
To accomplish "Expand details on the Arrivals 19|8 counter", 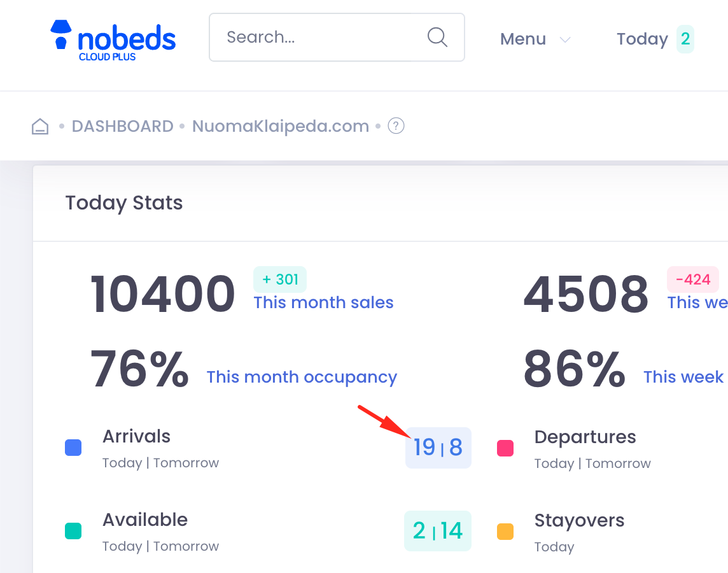I will 438,448.
